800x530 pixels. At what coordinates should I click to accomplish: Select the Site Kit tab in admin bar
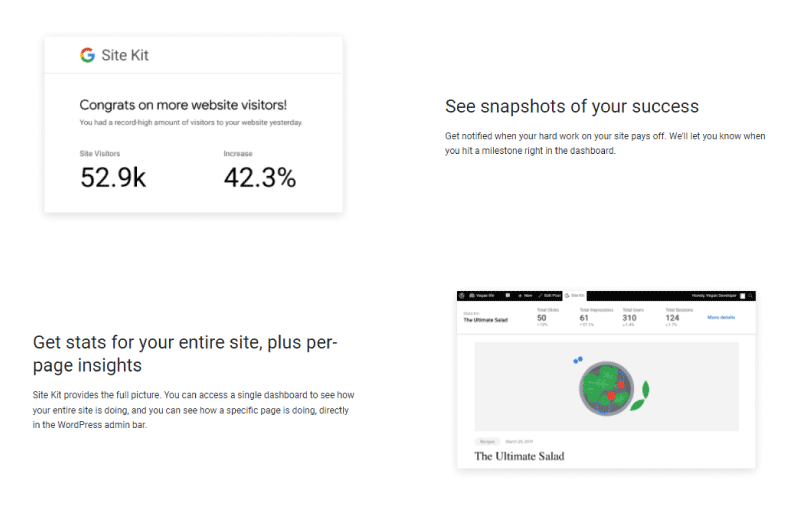[574, 295]
